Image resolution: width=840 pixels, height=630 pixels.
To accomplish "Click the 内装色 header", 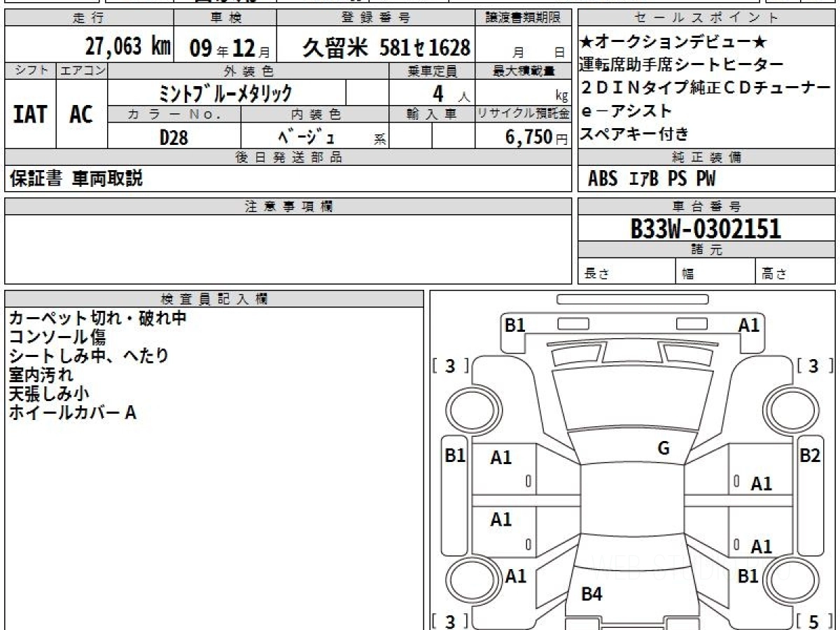I will (x=315, y=114).
